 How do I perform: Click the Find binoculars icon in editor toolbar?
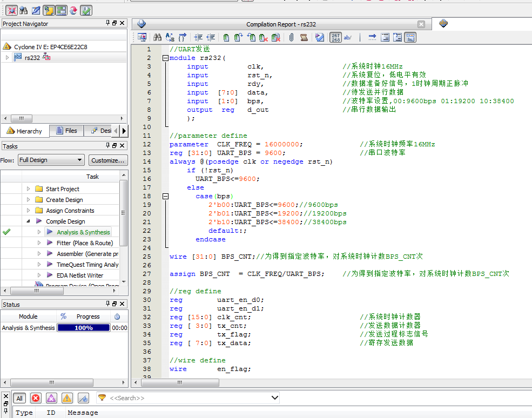click(157, 37)
